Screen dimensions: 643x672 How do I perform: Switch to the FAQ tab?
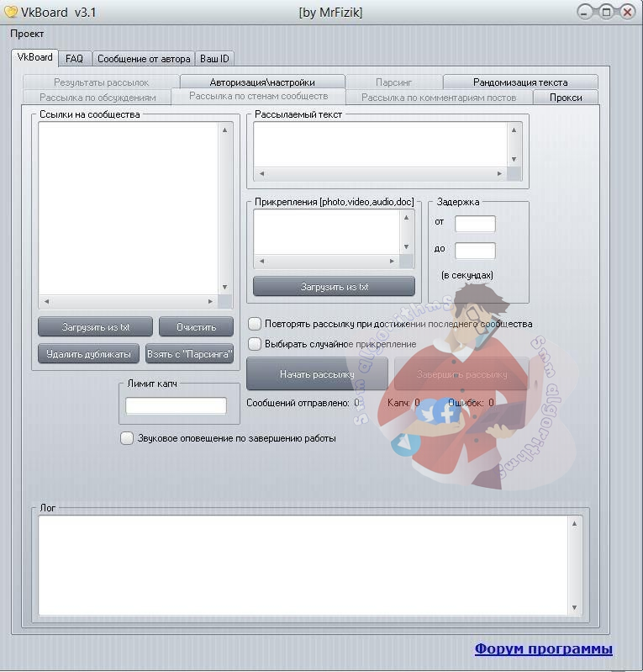[x=74, y=59]
